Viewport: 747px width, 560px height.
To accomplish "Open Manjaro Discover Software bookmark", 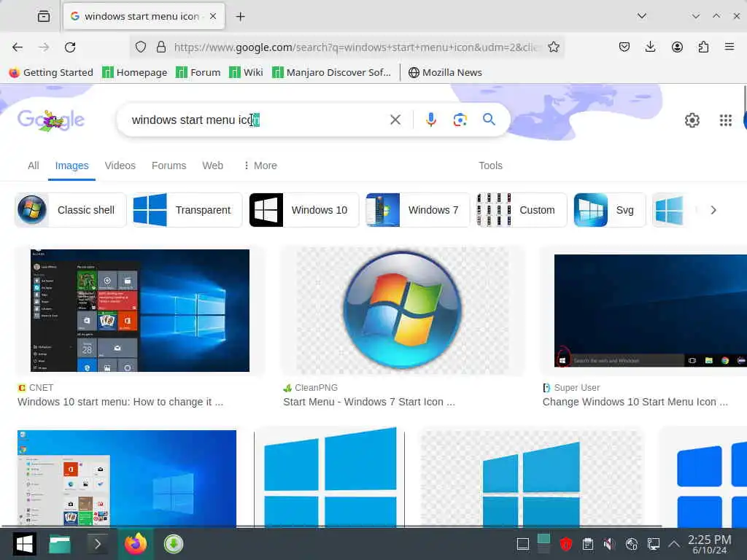I will coord(332,72).
